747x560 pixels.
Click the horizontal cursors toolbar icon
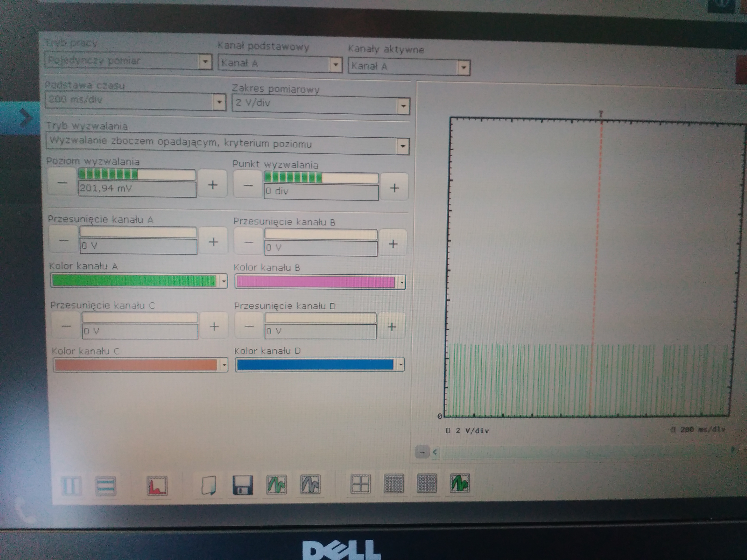pyautogui.click(x=105, y=486)
